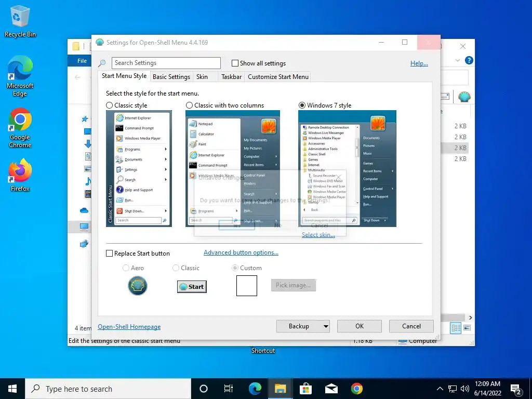Image resolution: width=532 pixels, height=399 pixels.
Task: Click the Classic style preview thumbnail
Action: click(139, 169)
